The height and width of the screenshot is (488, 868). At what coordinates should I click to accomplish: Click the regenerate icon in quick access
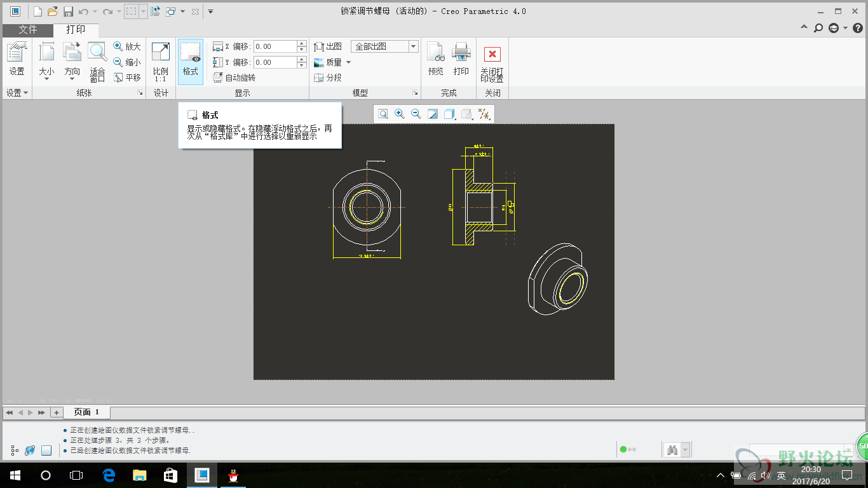pos(155,11)
